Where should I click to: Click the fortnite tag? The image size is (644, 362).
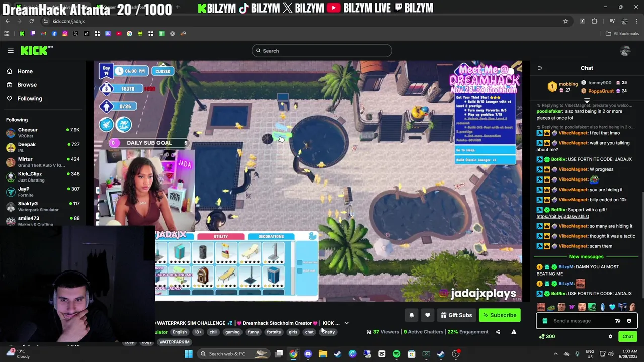pyautogui.click(x=274, y=332)
